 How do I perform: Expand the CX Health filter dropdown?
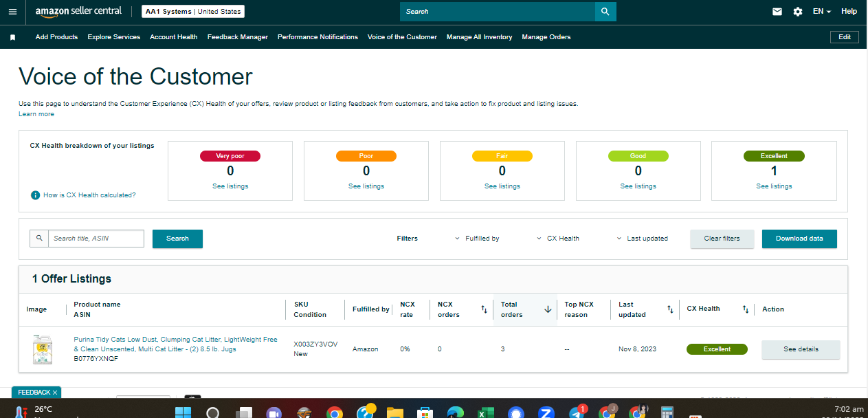point(558,239)
